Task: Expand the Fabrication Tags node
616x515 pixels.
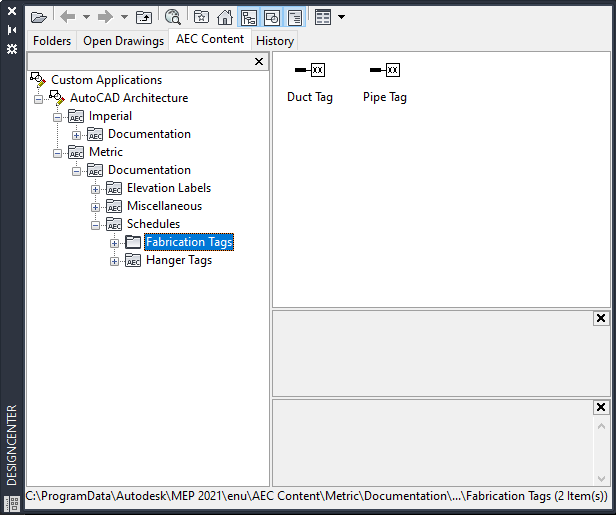Action: click(114, 244)
